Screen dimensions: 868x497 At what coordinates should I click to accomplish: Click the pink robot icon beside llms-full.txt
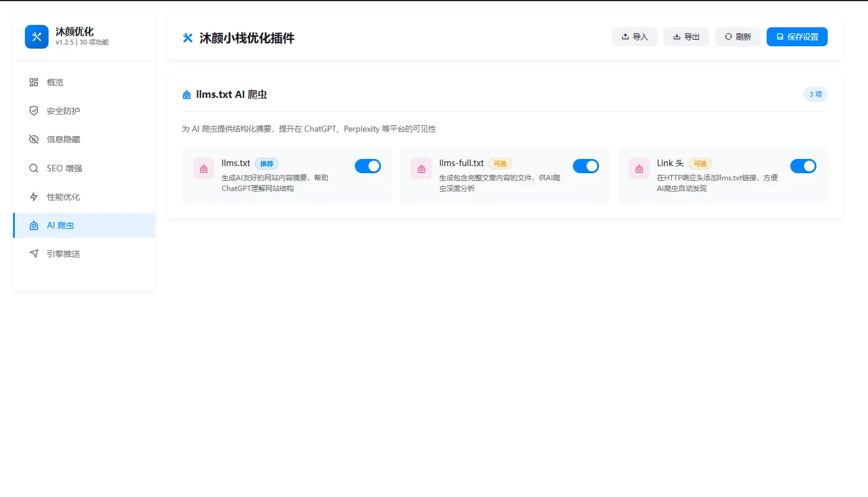click(x=421, y=168)
